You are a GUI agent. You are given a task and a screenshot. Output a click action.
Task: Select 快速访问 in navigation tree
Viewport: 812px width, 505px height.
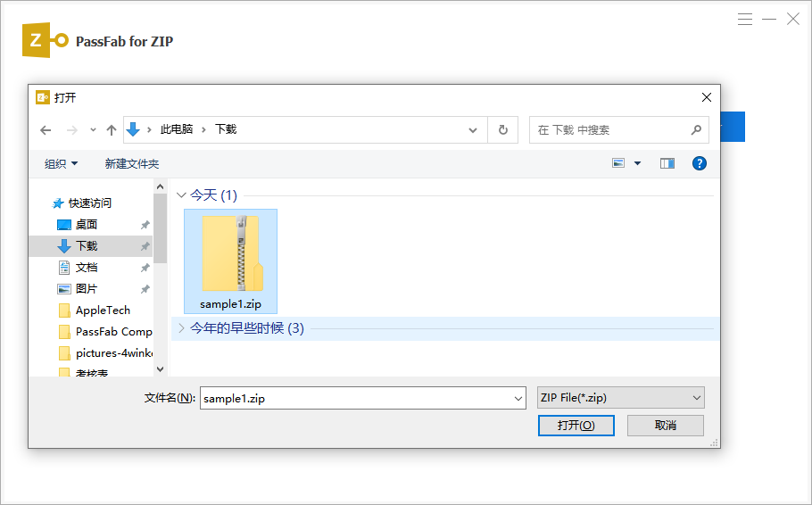tap(89, 203)
